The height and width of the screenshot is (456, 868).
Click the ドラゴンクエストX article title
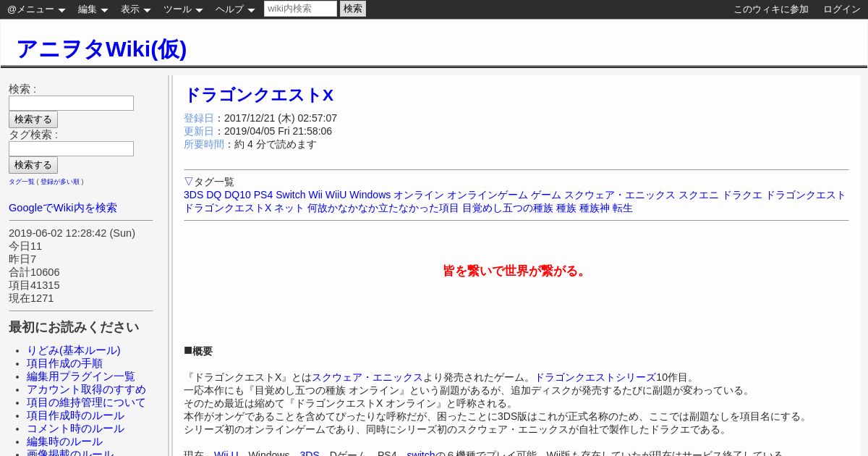pos(259,95)
